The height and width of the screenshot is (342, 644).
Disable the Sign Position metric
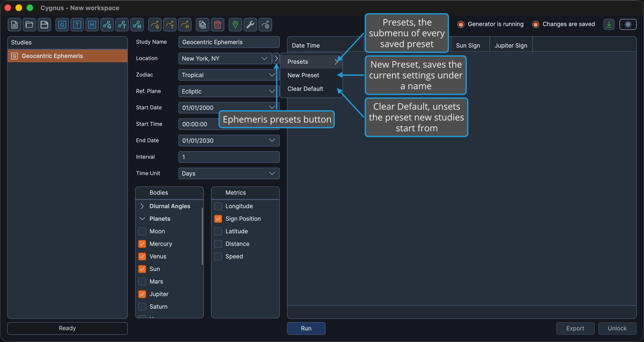pos(218,219)
